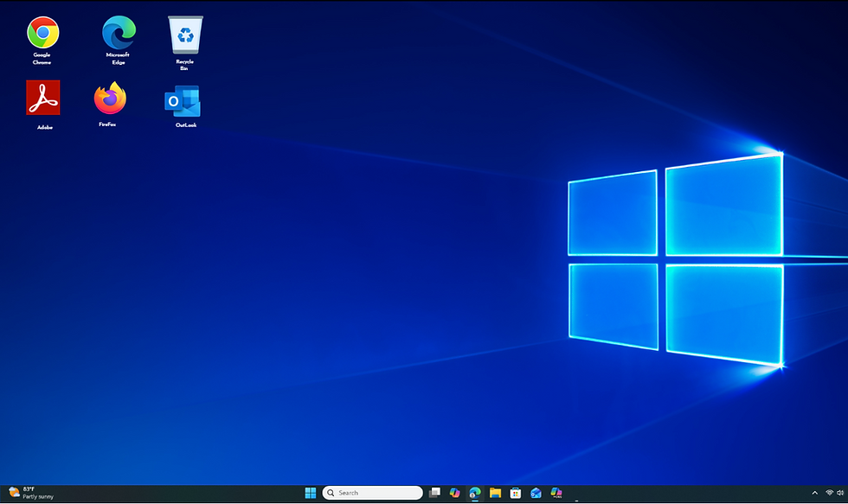Open the volume control in the tray
Viewport: 848px width, 504px height.
840,493
